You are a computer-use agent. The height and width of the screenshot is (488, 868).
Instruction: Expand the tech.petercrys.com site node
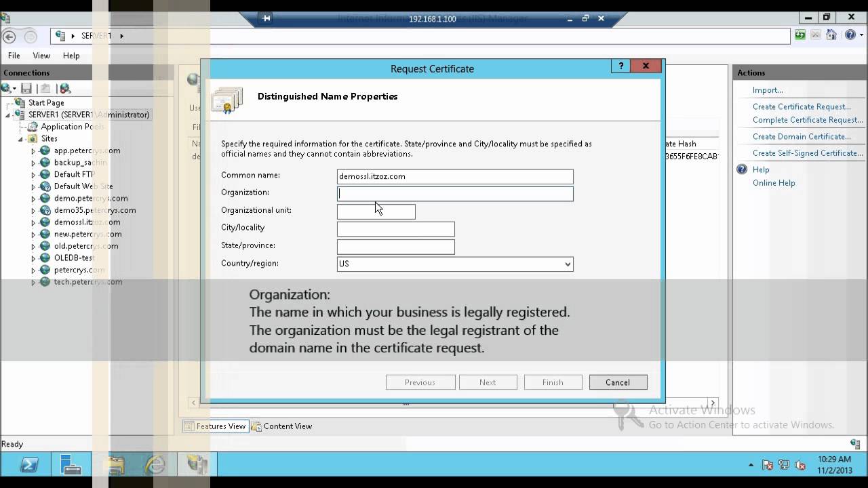[x=33, y=282]
